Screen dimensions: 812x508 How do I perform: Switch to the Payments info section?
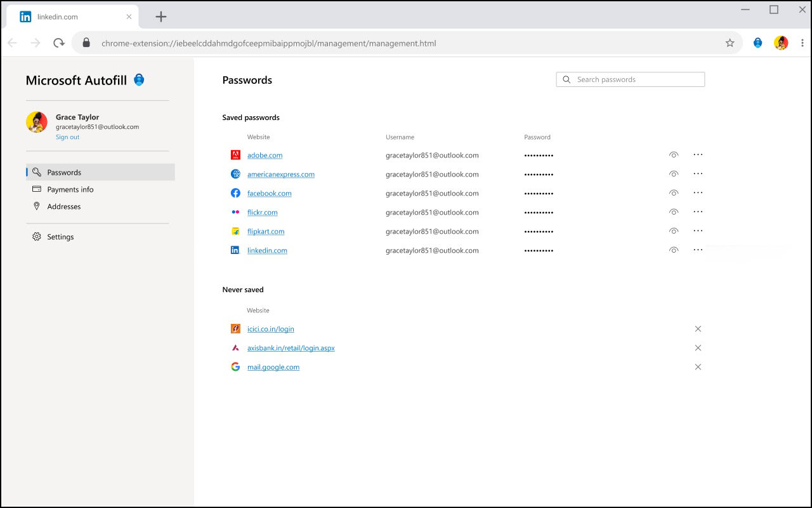tap(70, 189)
